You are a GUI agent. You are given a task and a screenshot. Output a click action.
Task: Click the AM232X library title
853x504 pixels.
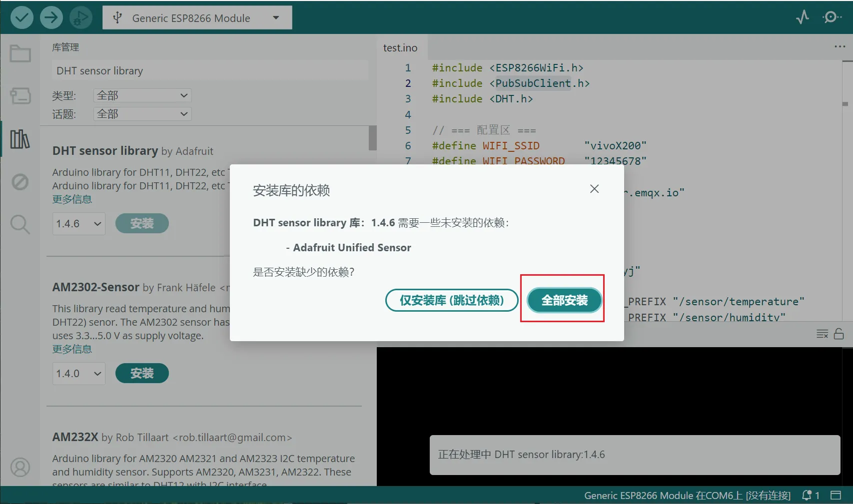pyautogui.click(x=75, y=437)
